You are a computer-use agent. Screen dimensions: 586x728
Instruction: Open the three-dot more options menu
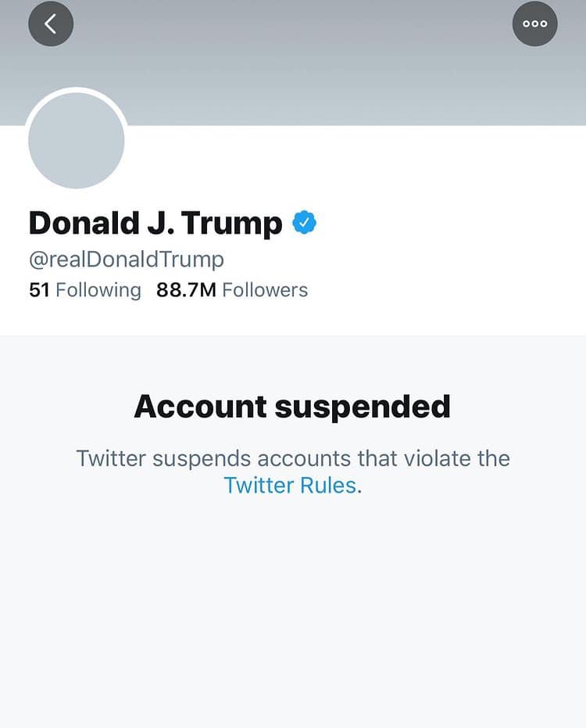tap(535, 23)
